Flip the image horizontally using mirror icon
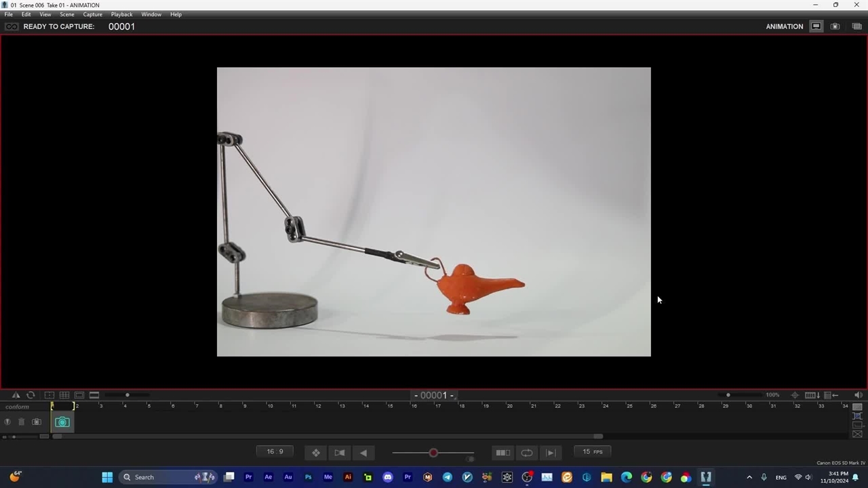 coord(16,395)
